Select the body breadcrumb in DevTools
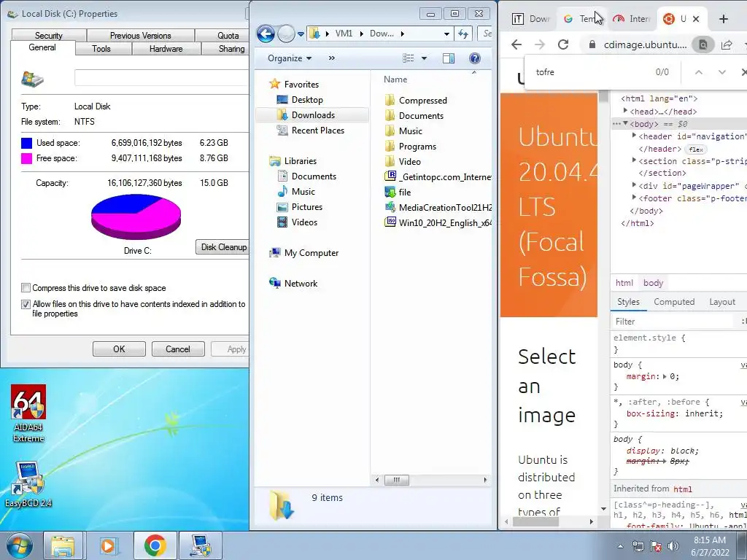The image size is (747, 560). click(653, 283)
